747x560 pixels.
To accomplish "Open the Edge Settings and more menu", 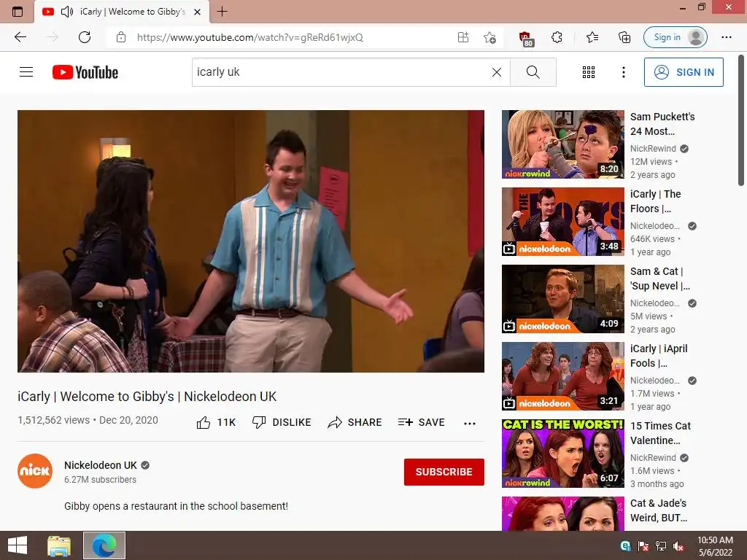I will click(726, 37).
